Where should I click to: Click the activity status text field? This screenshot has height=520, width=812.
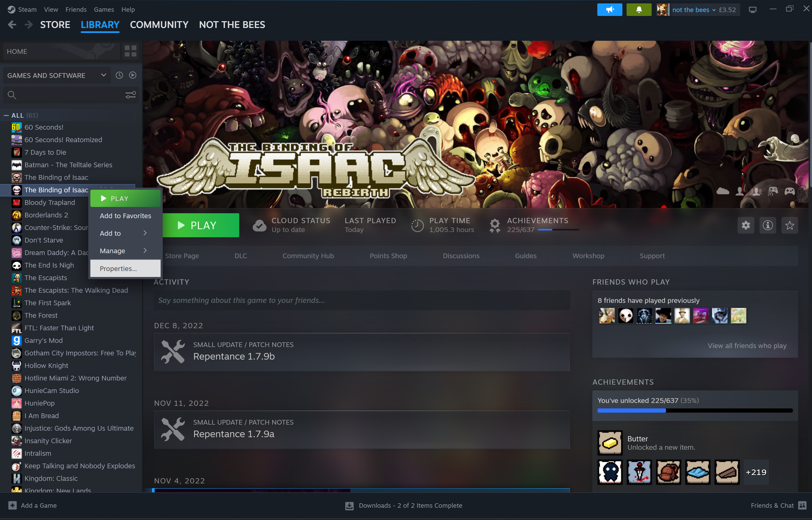click(362, 300)
